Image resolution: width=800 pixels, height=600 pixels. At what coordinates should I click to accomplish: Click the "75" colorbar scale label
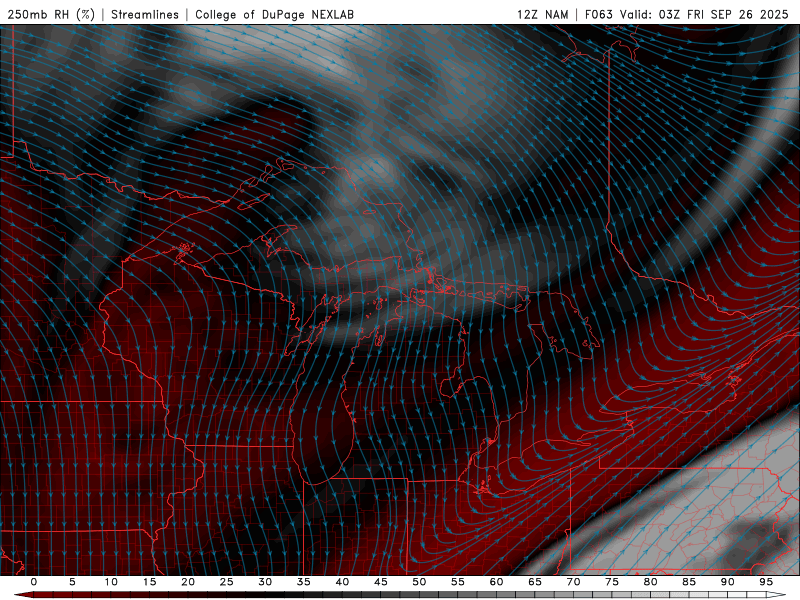(x=612, y=582)
